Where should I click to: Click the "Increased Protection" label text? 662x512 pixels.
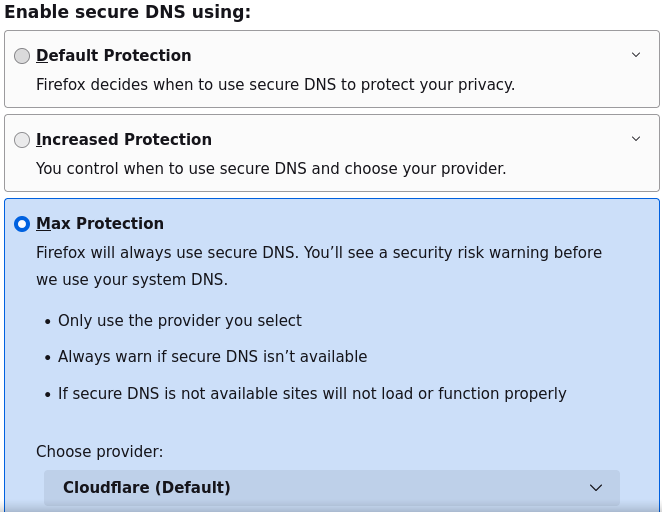124,140
